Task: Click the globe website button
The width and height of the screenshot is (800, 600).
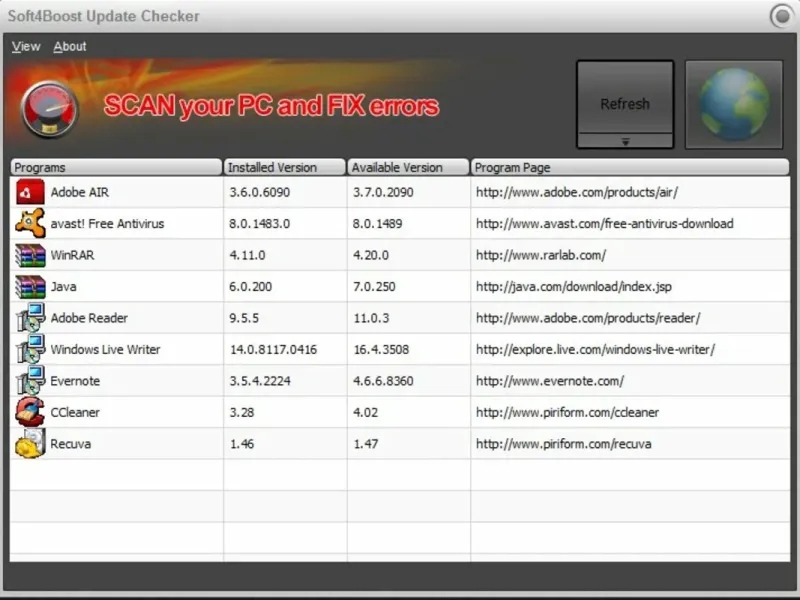Action: 734,105
